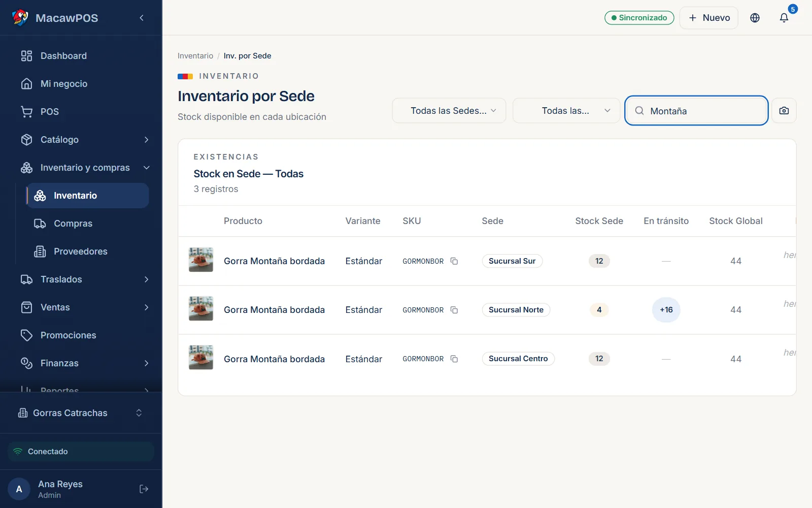
Task: Click the Mi negocio house icon
Action: (x=26, y=84)
